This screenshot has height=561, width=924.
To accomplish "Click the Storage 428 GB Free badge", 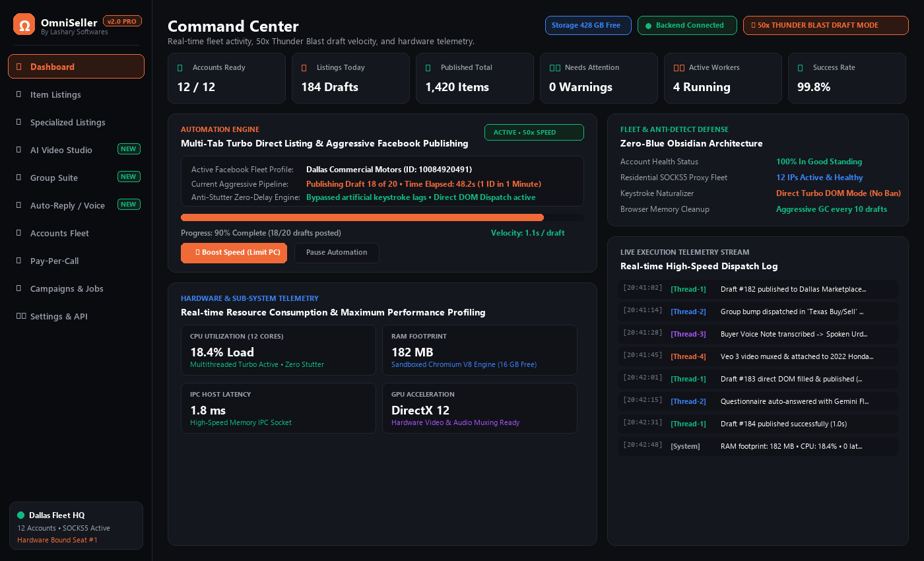I will [588, 25].
